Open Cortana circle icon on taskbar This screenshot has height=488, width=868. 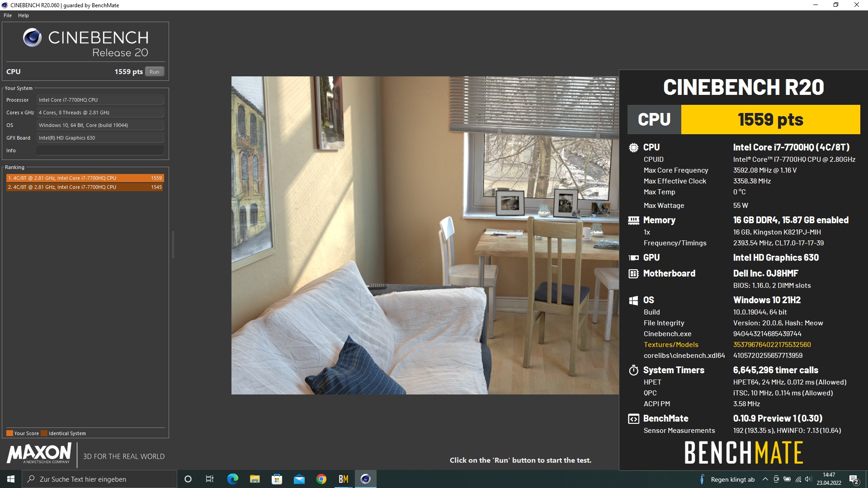click(188, 479)
